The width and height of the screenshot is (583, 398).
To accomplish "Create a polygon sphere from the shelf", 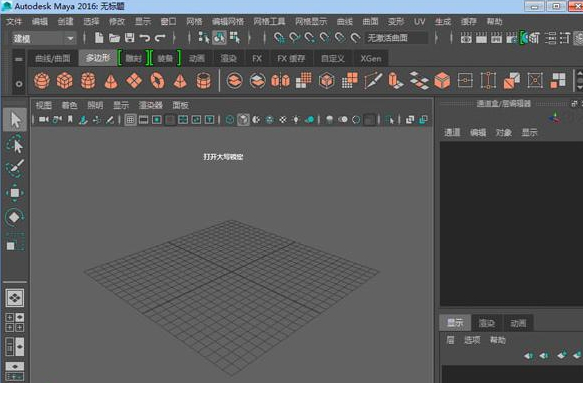I will [x=42, y=81].
